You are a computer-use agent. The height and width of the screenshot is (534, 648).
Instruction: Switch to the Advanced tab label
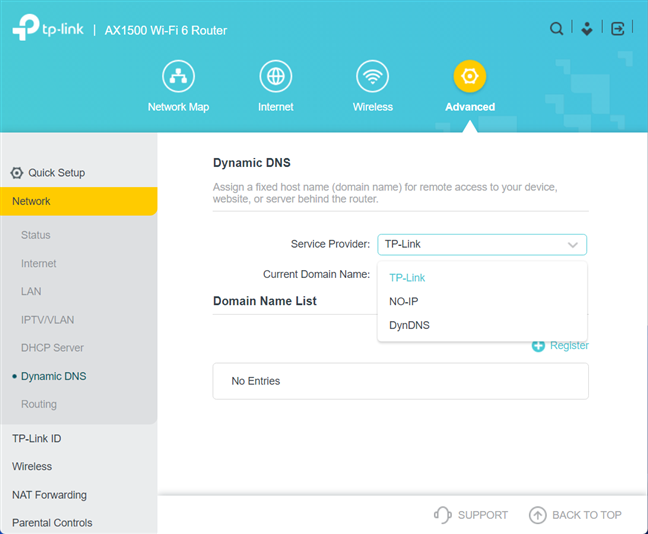click(469, 107)
